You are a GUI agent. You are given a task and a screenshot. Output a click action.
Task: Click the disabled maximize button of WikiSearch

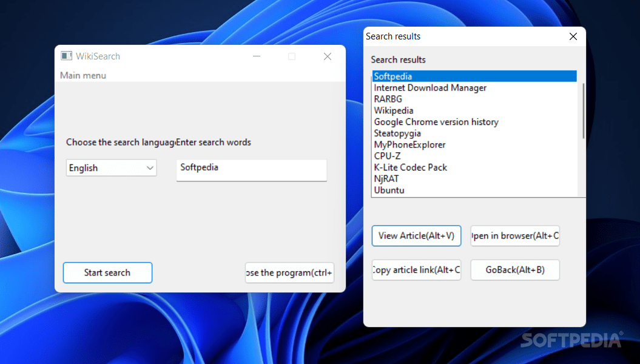(292, 56)
